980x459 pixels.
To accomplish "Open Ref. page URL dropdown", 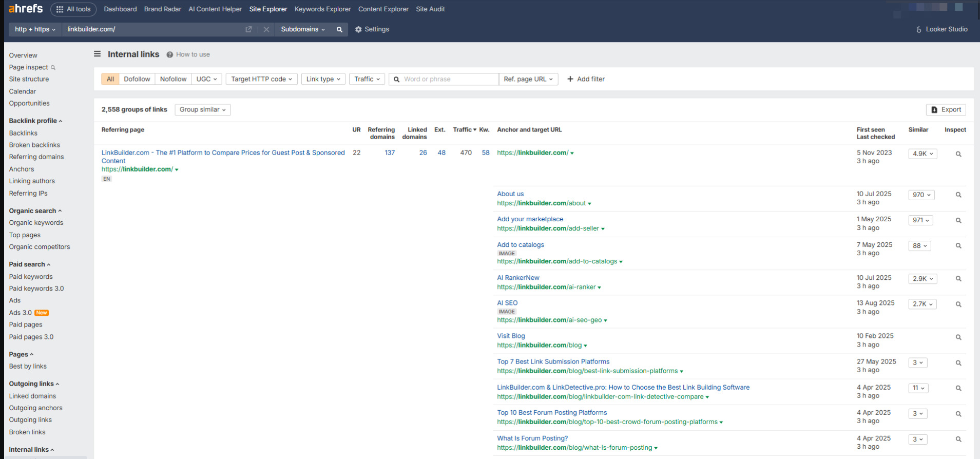I will click(528, 79).
